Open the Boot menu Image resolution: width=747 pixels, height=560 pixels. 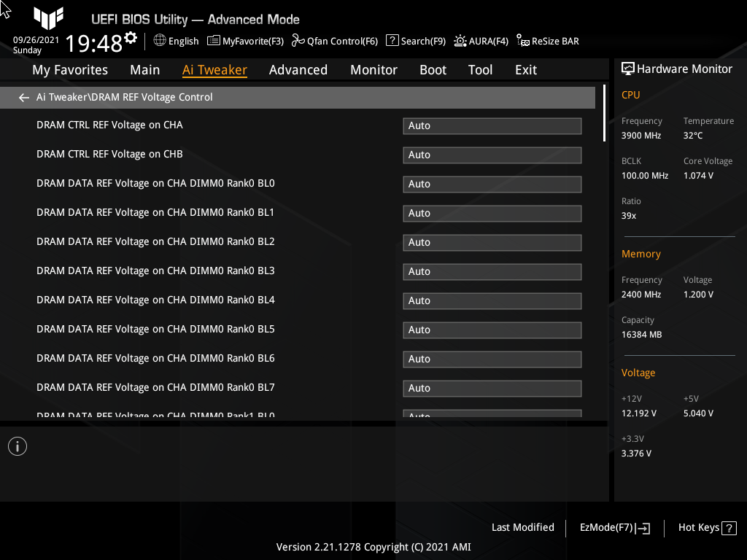click(x=433, y=69)
